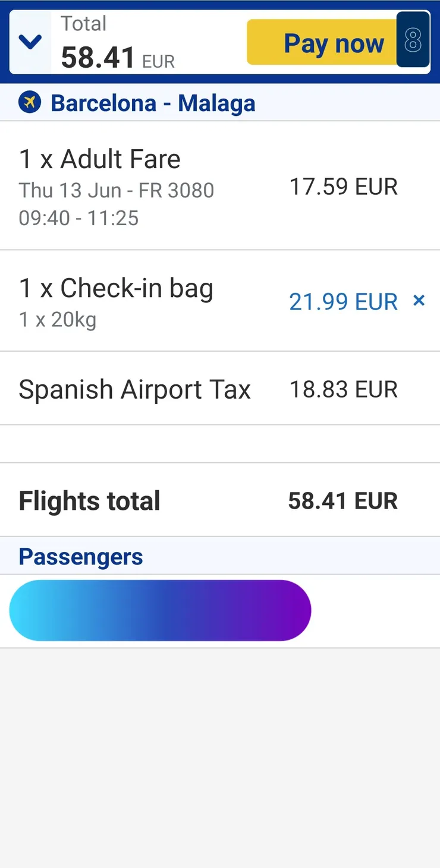This screenshot has height=868, width=440.
Task: Select the Spanish Airport Tax row
Action: [x=135, y=390]
